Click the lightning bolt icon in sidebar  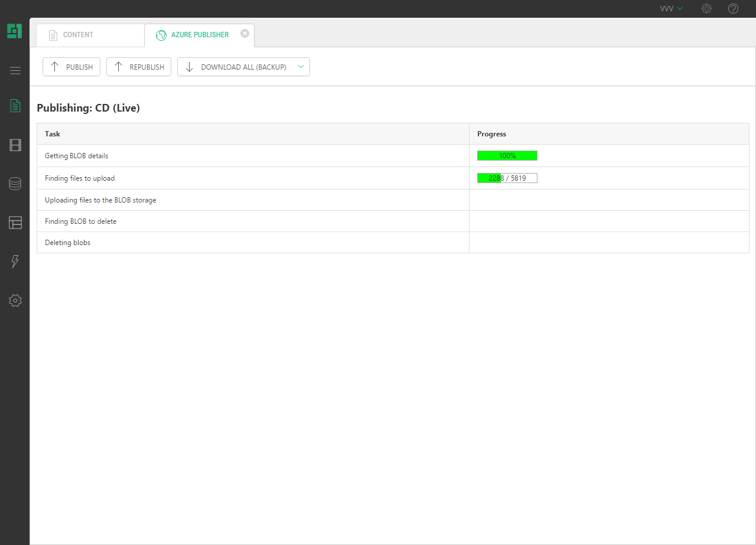click(15, 262)
